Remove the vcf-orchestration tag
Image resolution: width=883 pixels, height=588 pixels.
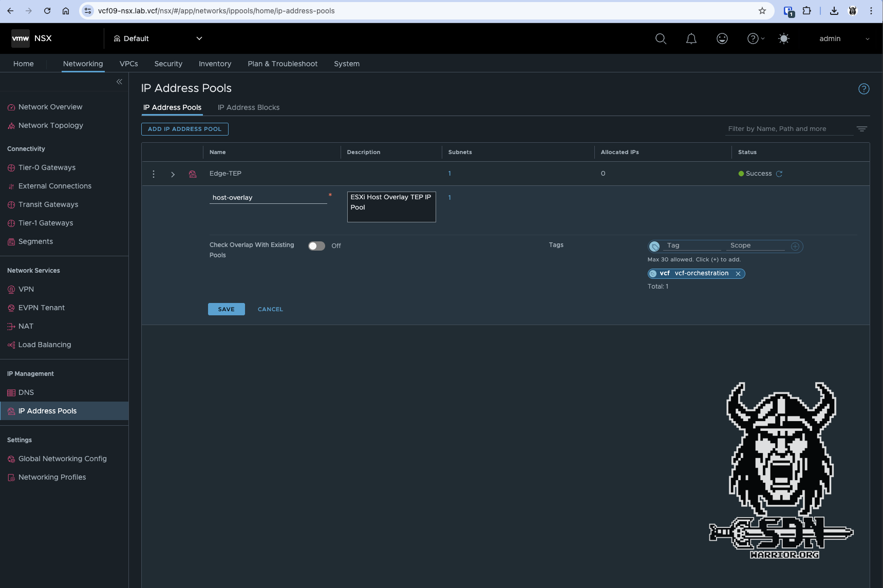pyautogui.click(x=738, y=273)
